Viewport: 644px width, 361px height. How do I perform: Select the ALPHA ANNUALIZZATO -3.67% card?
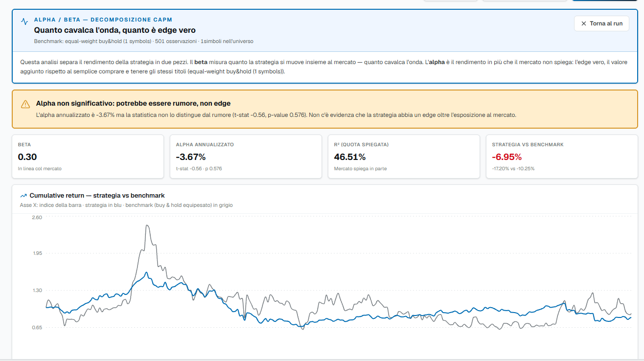point(246,157)
